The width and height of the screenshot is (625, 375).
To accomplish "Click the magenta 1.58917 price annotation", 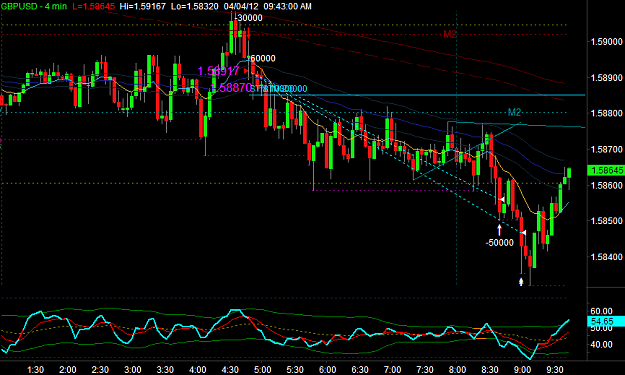I will [218, 71].
